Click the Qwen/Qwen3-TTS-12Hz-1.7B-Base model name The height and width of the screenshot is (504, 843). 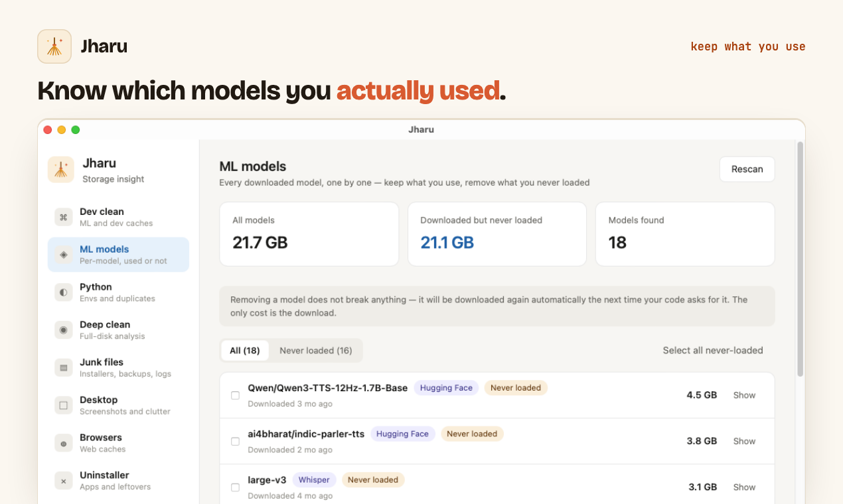point(327,388)
